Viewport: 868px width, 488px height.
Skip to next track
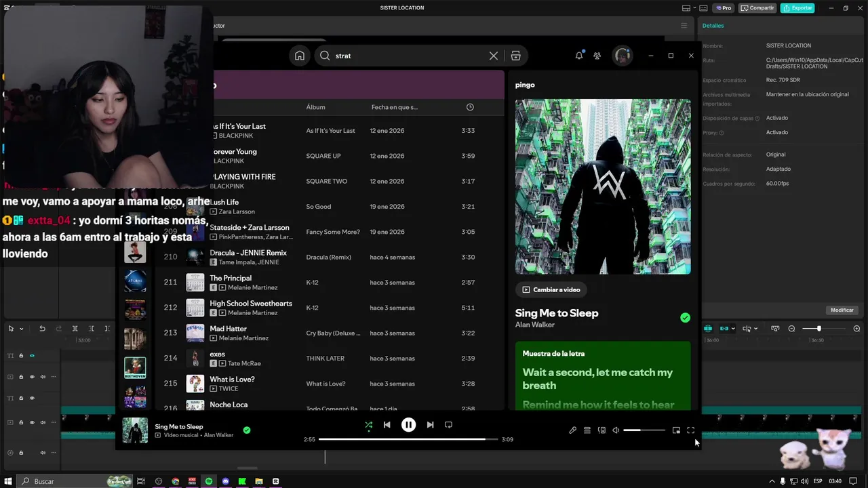pos(430,425)
